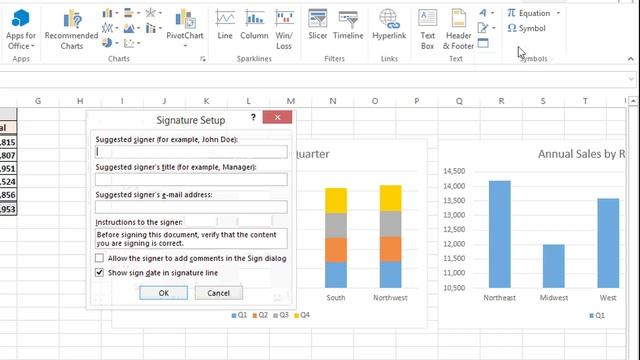Insert a bar chart from the Charts group
The height and width of the screenshot is (360, 640).
131,13
